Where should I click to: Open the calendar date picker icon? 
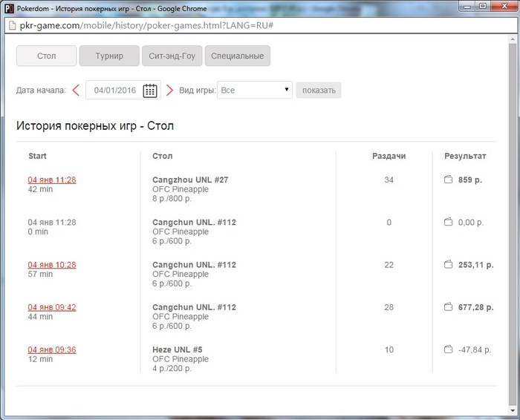pyautogui.click(x=150, y=90)
